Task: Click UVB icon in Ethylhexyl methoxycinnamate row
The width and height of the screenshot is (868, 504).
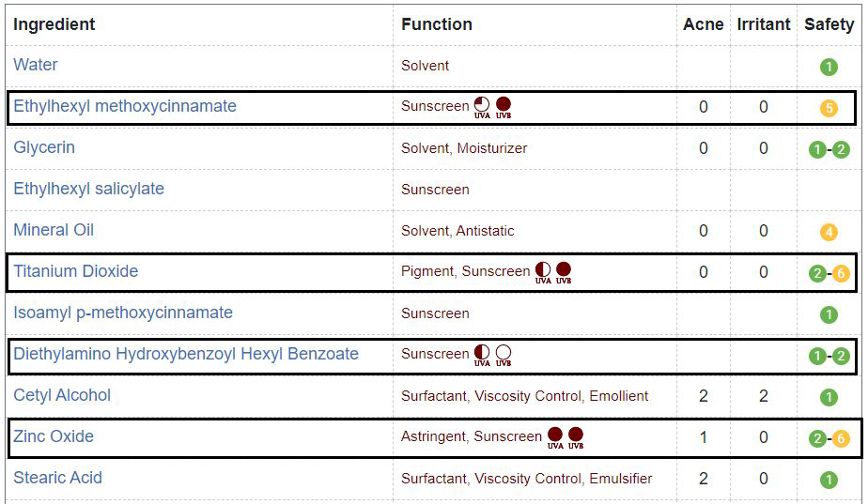Action: pyautogui.click(x=504, y=107)
